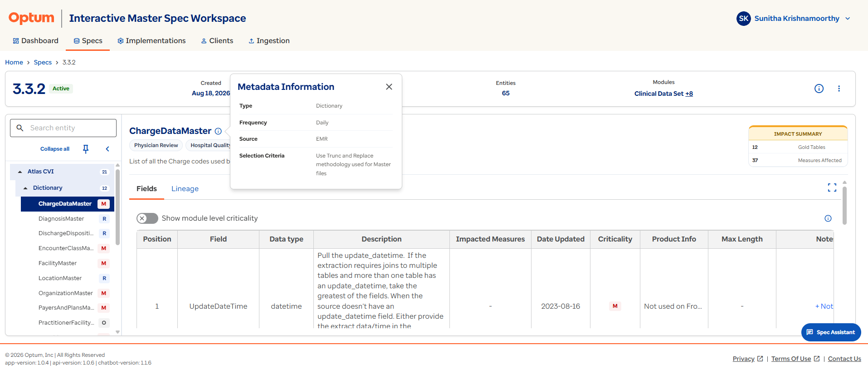Click the R badge beside LocationMaster

pyautogui.click(x=104, y=278)
